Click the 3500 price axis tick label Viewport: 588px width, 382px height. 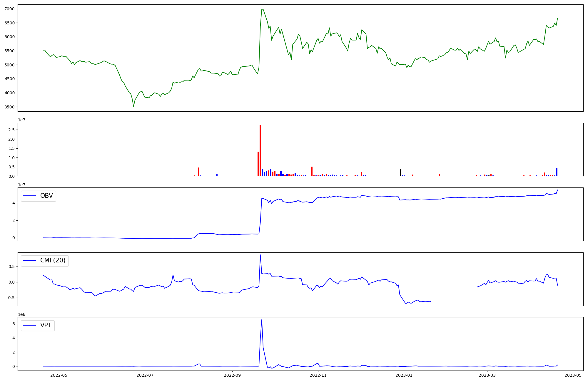pyautogui.click(x=9, y=107)
